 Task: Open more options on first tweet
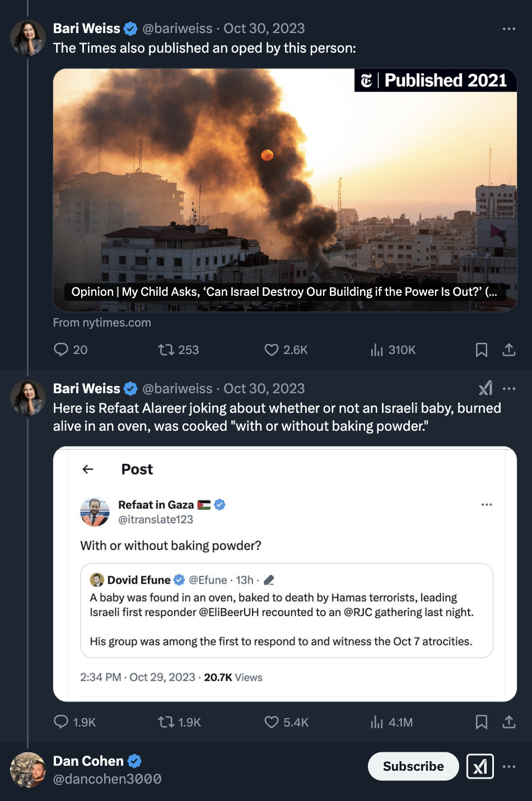coord(508,29)
